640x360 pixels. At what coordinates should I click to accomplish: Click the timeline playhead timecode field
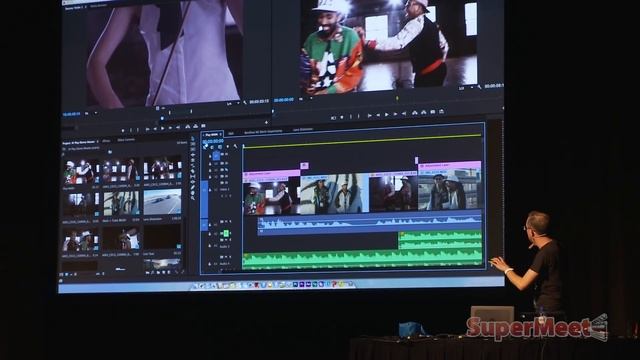pyautogui.click(x=213, y=141)
